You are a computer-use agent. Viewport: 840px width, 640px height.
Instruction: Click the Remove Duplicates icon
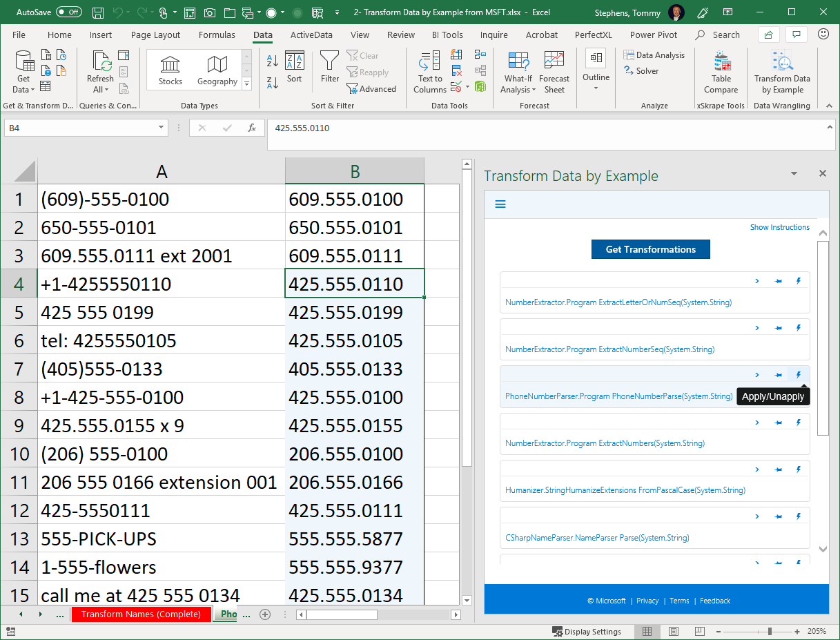coord(456,70)
